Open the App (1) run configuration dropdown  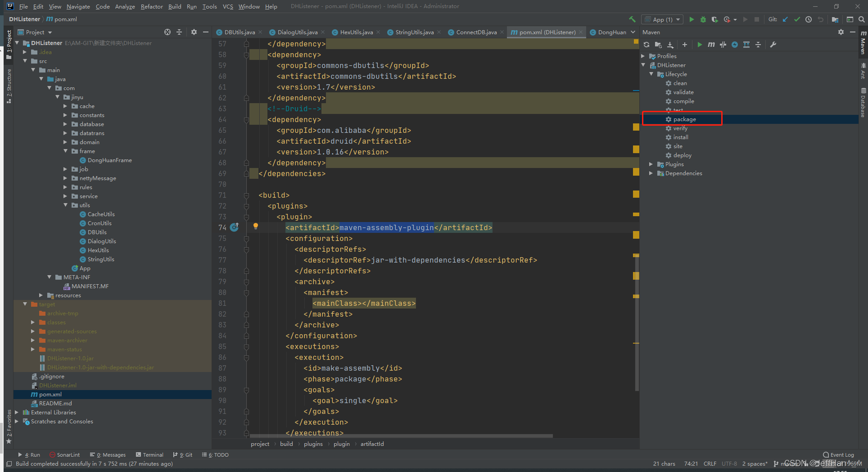click(662, 19)
